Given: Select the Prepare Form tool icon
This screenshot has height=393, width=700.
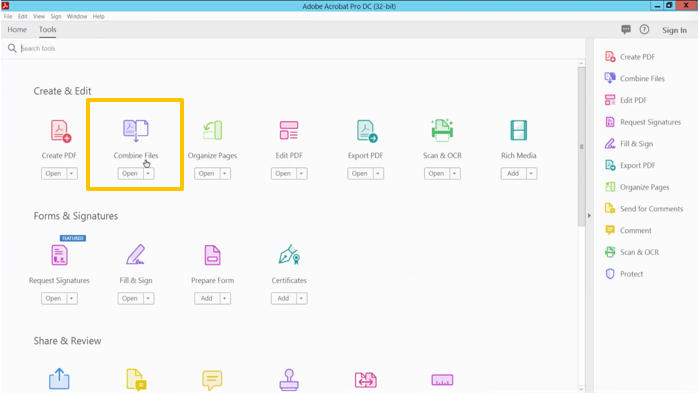Looking at the screenshot, I should 212,255.
